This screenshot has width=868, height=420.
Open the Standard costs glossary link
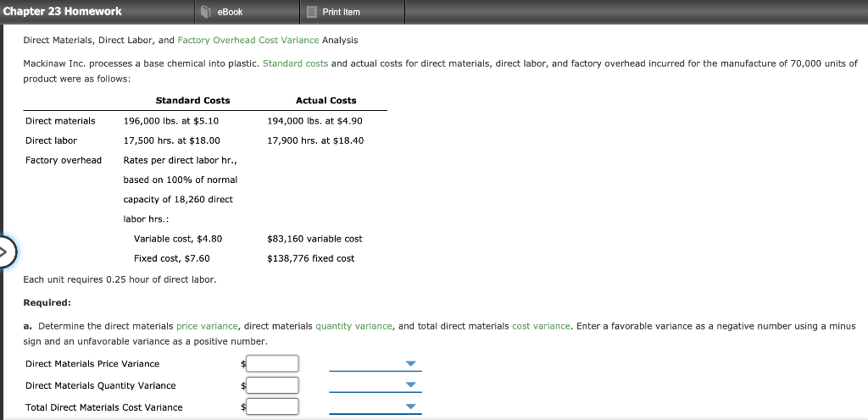pos(296,64)
